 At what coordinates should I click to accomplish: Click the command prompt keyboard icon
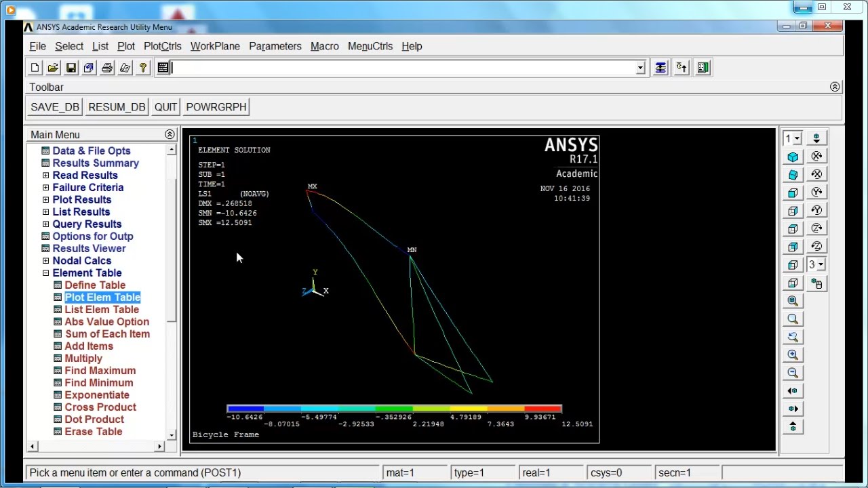point(163,68)
